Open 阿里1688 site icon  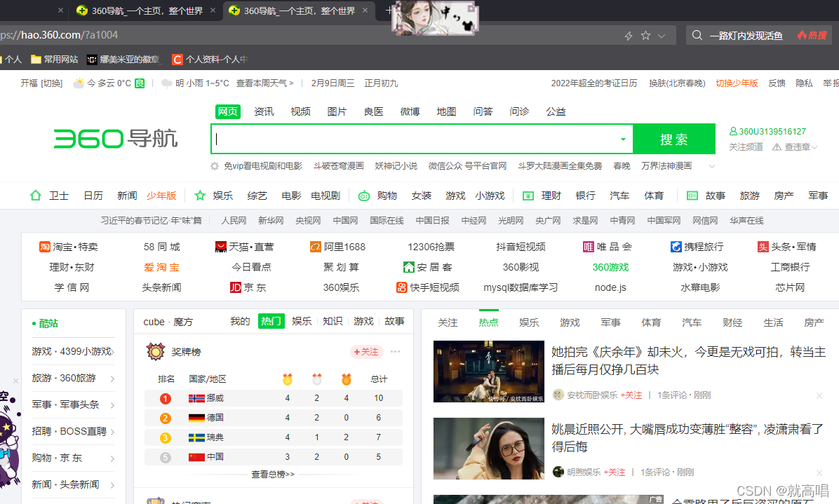click(x=315, y=246)
